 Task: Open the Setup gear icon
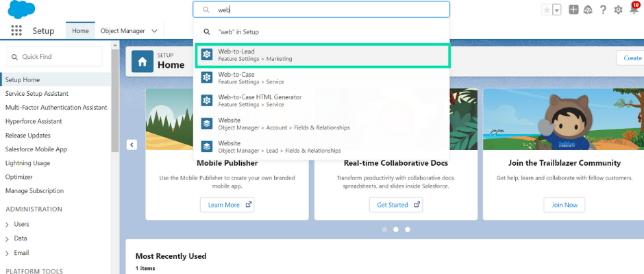[x=618, y=10]
